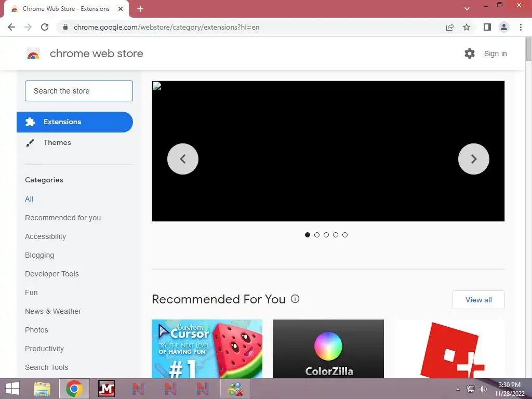This screenshot has width=532, height=399.
Task: Click the View all button
Action: pyautogui.click(x=478, y=300)
